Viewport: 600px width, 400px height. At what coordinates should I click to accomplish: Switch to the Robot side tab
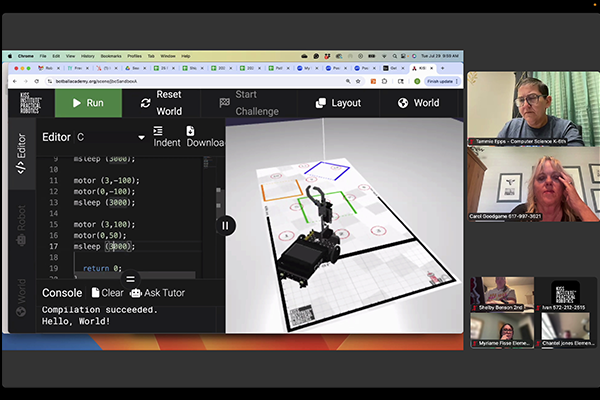click(x=22, y=227)
